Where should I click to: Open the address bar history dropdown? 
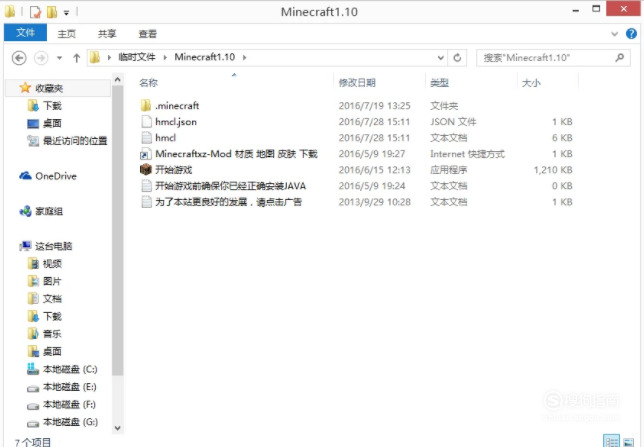coord(440,58)
